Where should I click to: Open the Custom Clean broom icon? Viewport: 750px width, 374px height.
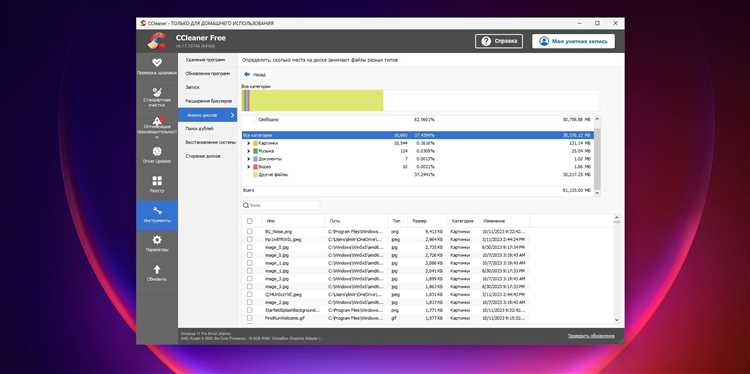(157, 92)
